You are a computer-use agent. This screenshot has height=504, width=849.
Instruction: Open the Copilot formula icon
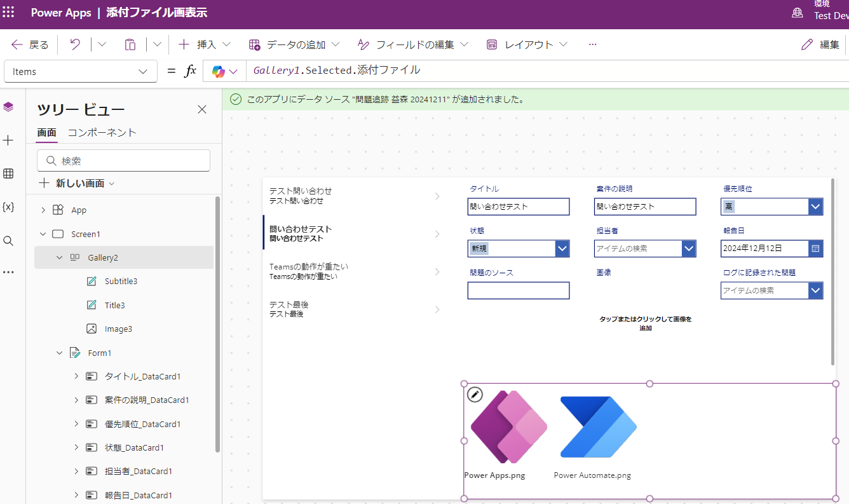point(219,72)
